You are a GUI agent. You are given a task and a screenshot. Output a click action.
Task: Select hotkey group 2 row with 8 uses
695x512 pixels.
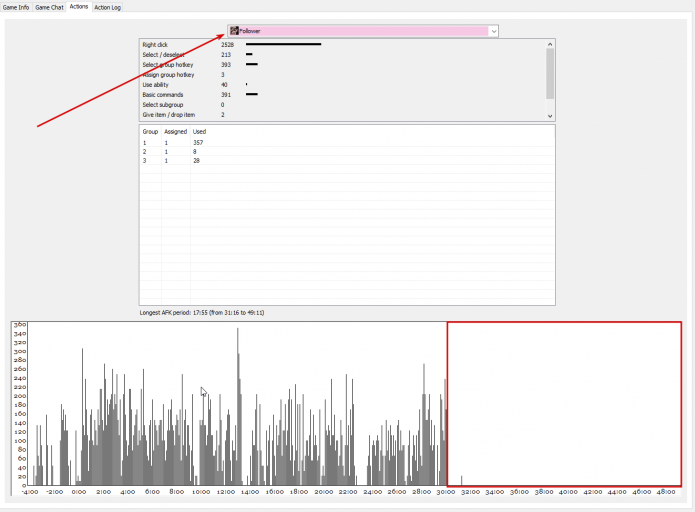coord(347,152)
